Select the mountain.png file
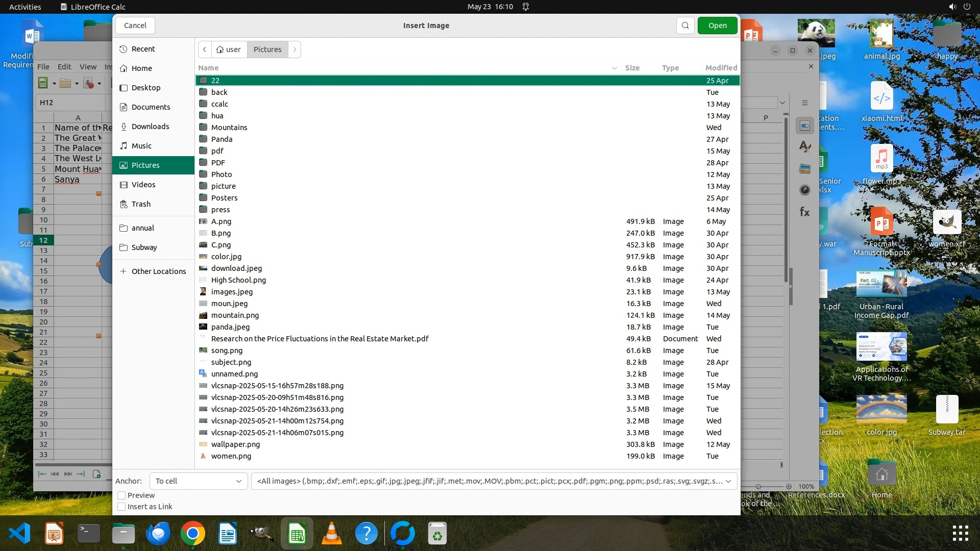Image resolution: width=980 pixels, height=551 pixels. pos(235,315)
